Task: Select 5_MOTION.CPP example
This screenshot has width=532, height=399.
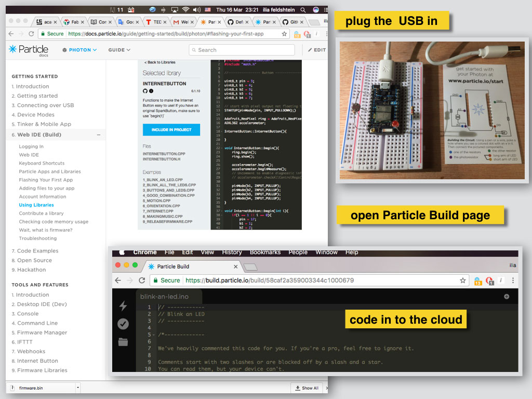Action: pyautogui.click(x=156, y=201)
